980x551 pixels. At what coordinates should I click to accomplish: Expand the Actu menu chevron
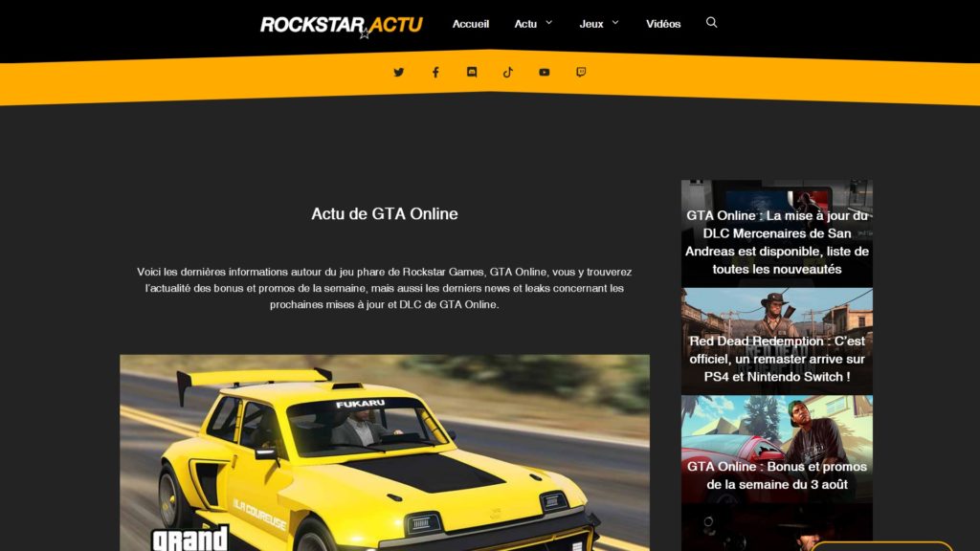click(548, 23)
